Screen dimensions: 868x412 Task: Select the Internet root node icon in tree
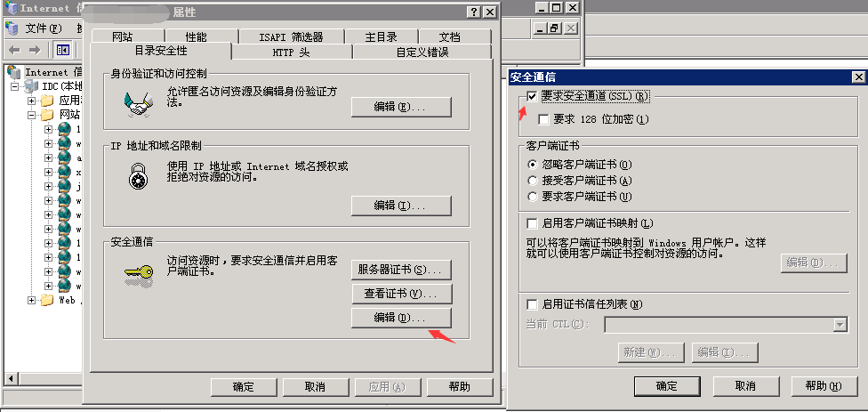pyautogui.click(x=15, y=72)
